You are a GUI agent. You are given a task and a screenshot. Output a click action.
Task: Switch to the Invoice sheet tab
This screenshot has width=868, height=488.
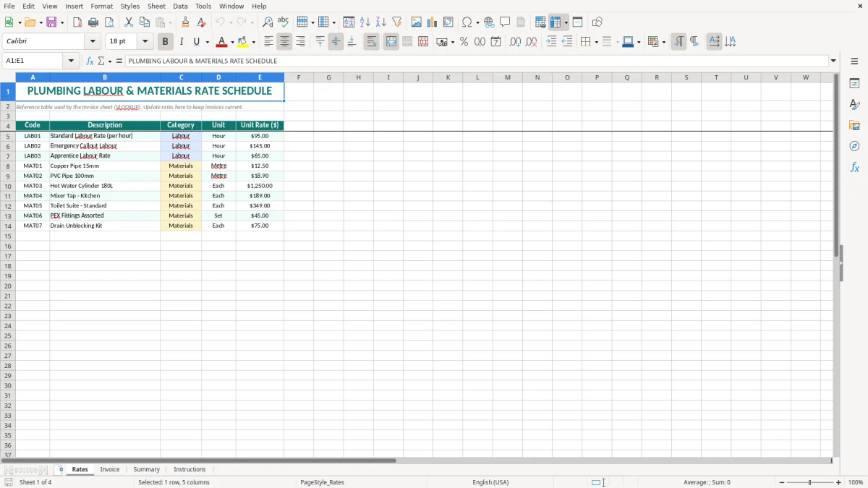coord(110,469)
